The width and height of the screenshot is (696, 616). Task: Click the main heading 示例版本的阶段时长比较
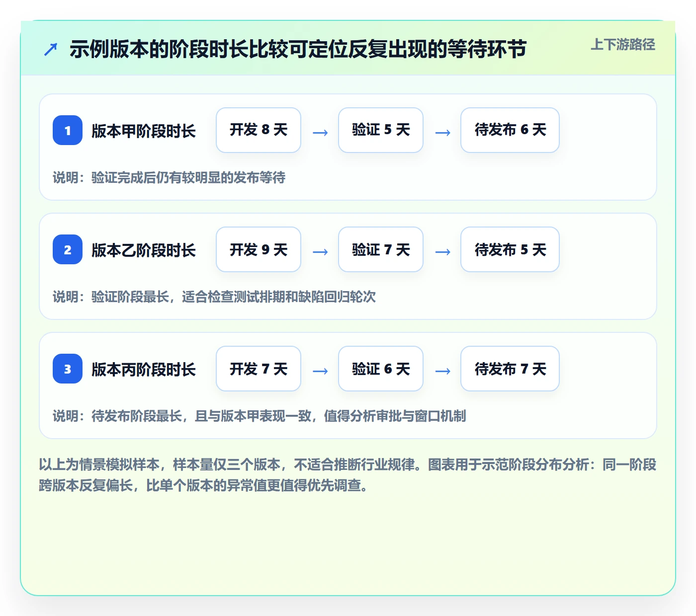(298, 49)
